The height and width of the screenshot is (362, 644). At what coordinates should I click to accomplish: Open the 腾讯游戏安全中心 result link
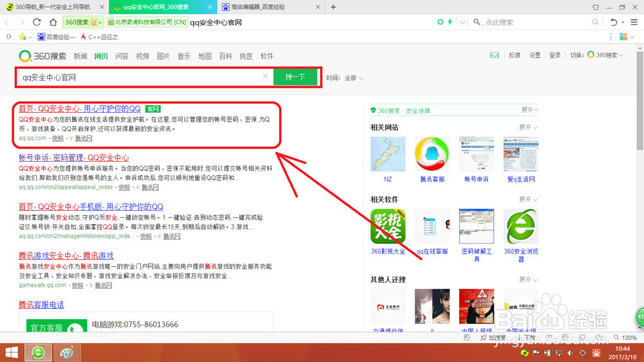[66, 256]
